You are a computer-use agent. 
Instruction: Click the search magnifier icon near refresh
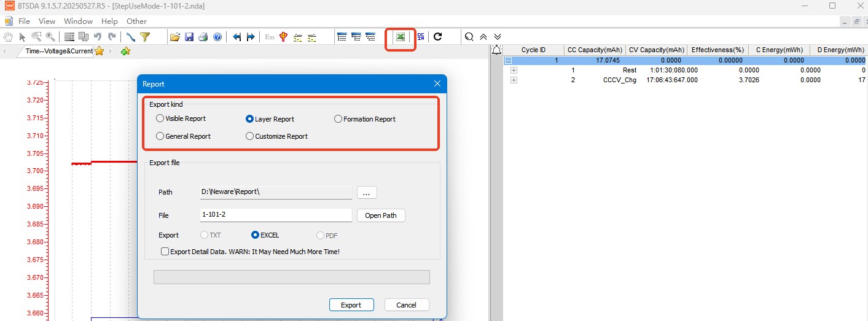click(x=469, y=37)
